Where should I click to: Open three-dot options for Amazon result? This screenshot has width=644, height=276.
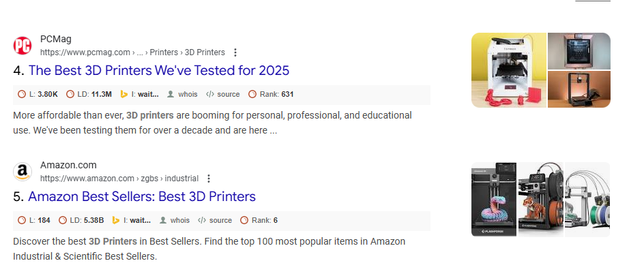pos(209,179)
